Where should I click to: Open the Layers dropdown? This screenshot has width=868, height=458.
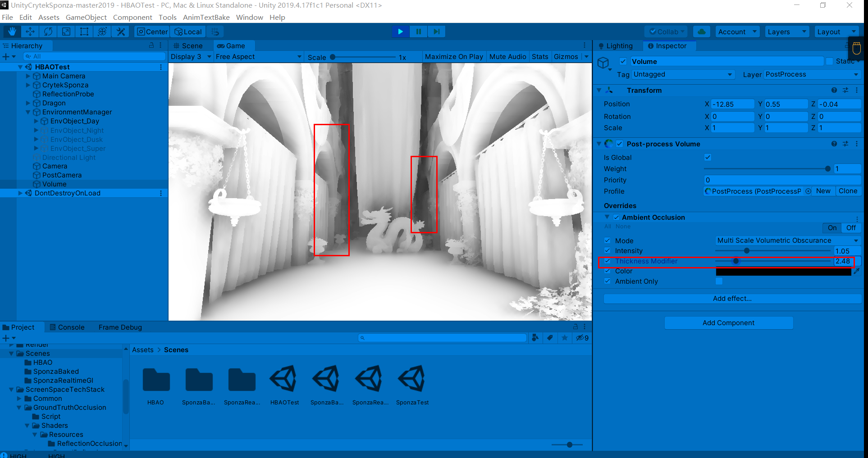[787, 32]
